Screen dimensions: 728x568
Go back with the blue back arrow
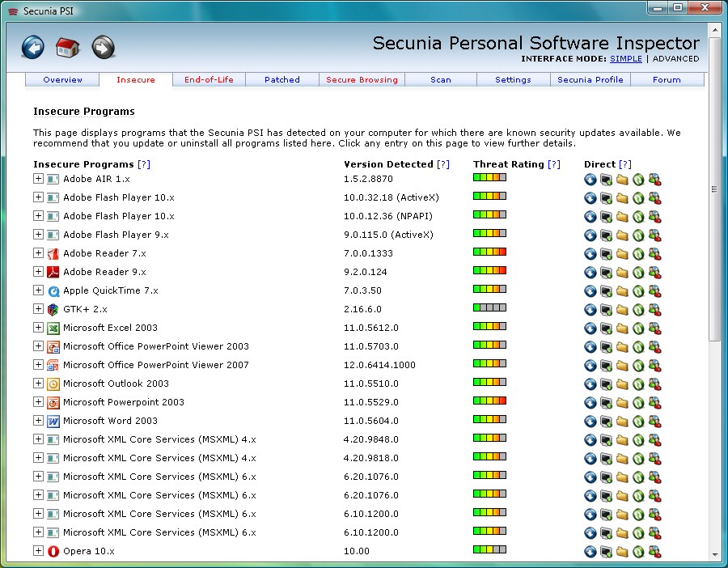tap(33, 48)
